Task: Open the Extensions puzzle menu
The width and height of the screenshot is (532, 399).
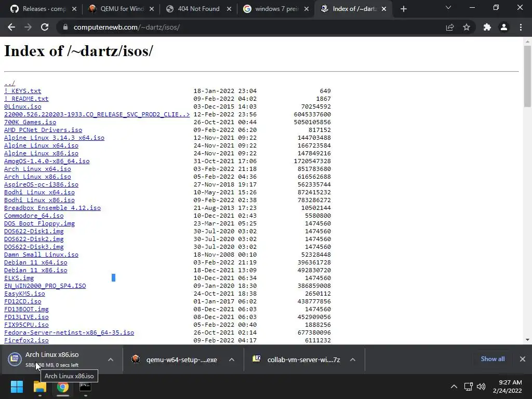Action: (x=487, y=27)
